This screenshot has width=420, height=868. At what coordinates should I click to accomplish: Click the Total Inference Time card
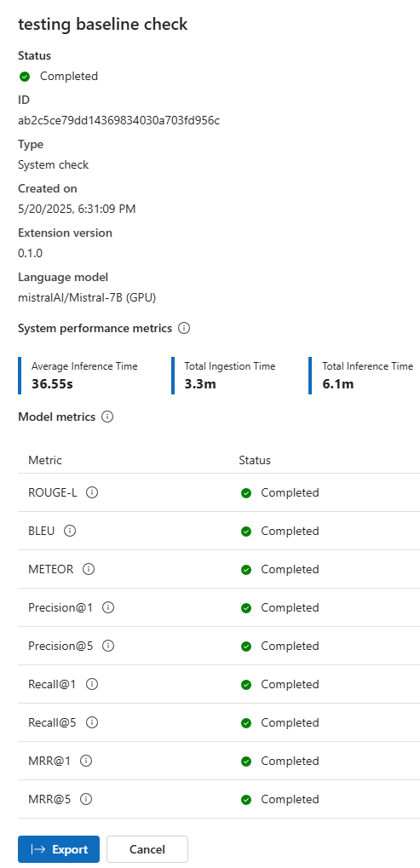[x=364, y=375]
